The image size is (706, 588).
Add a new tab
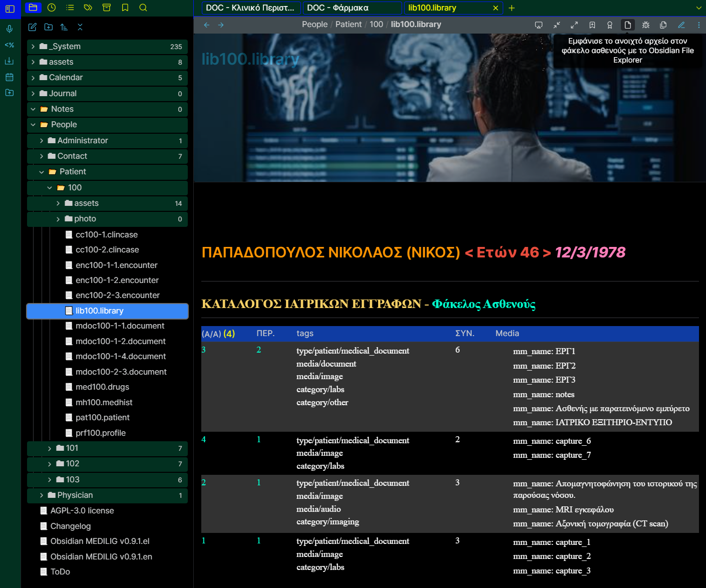tap(511, 8)
